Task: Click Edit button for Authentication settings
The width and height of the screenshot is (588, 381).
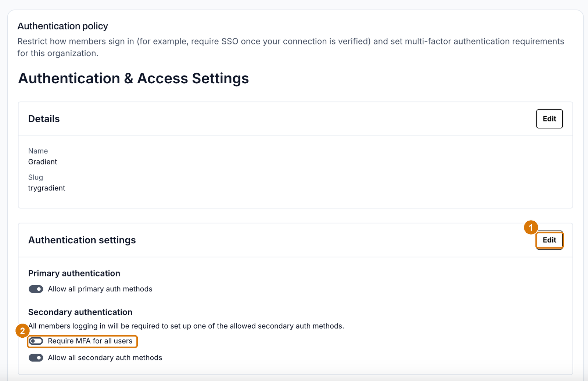Action: [549, 240]
